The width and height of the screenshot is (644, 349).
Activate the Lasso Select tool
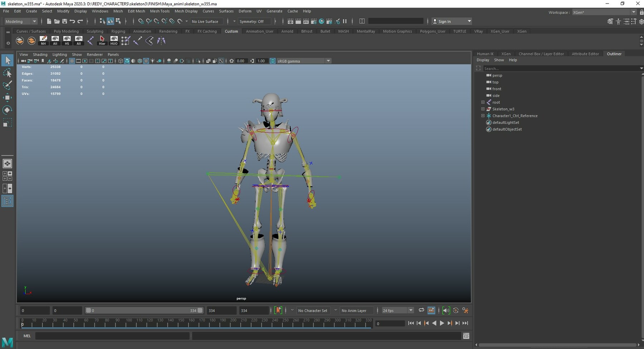7,73
